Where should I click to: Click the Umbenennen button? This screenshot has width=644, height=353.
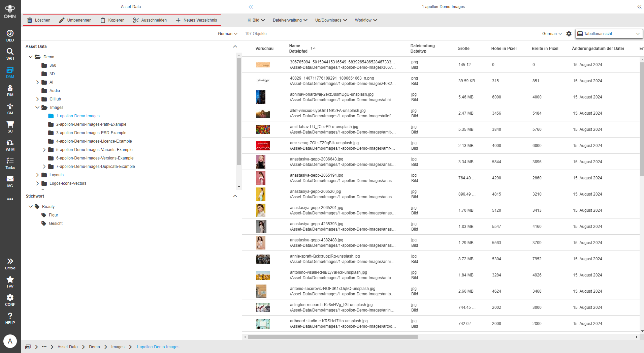coord(75,20)
